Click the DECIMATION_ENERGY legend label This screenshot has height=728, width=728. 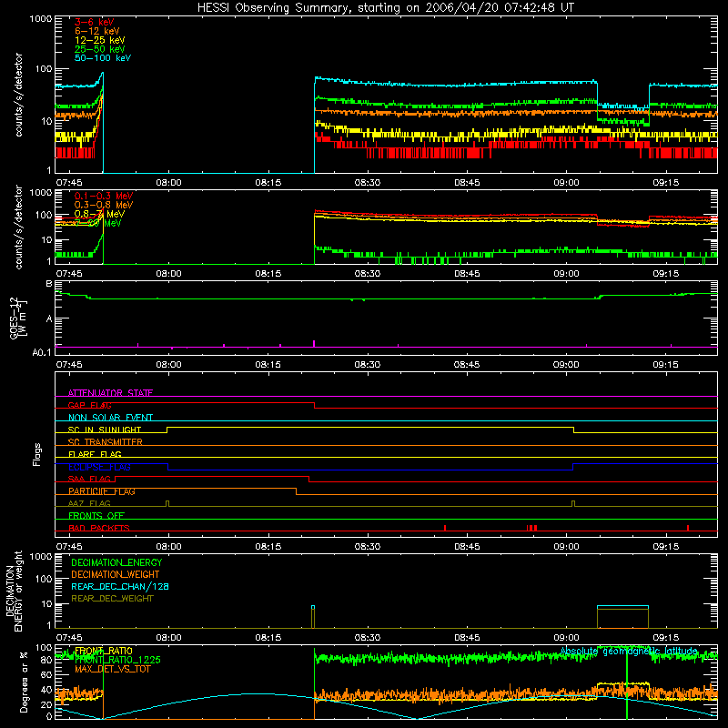tap(116, 562)
